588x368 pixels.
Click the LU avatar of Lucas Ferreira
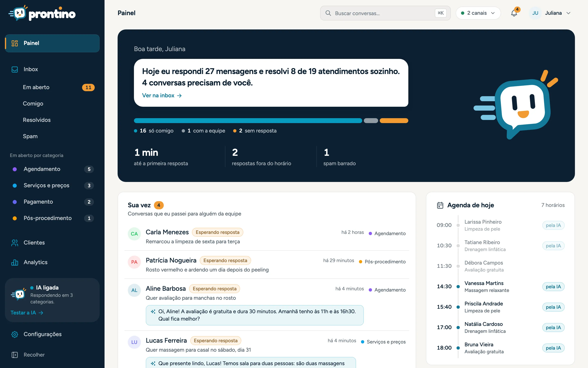[x=134, y=342]
